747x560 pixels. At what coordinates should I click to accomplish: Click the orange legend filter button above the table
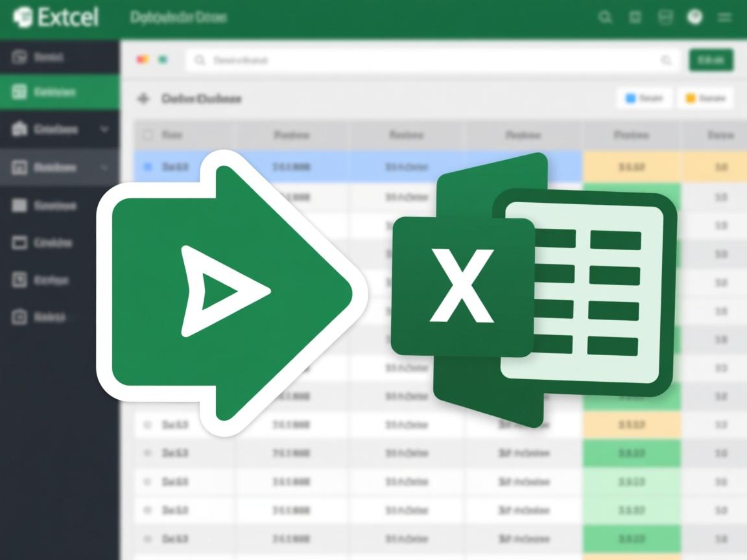(705, 98)
